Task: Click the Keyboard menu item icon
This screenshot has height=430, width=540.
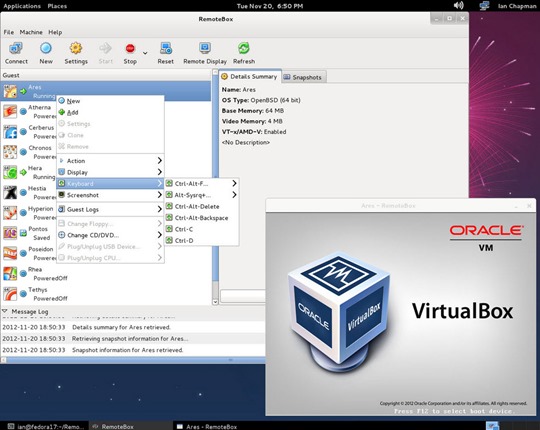Action: pos(62,183)
